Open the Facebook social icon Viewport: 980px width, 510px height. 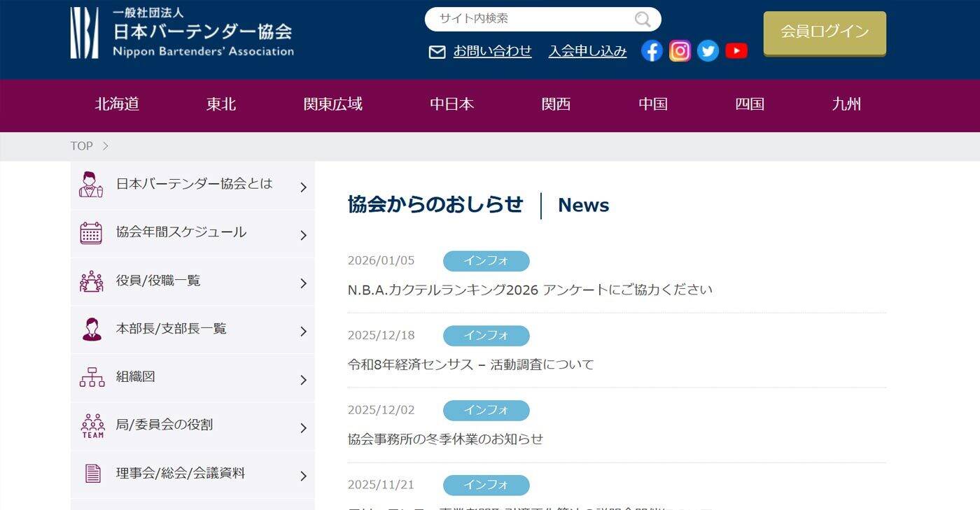tap(652, 51)
